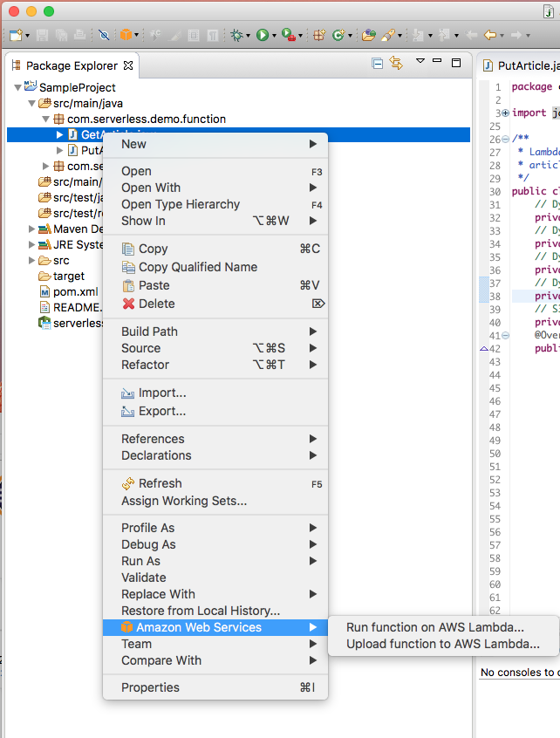This screenshot has width=560, height=738.
Task: Open the New wizard dropdown arrow
Action: coord(27,36)
